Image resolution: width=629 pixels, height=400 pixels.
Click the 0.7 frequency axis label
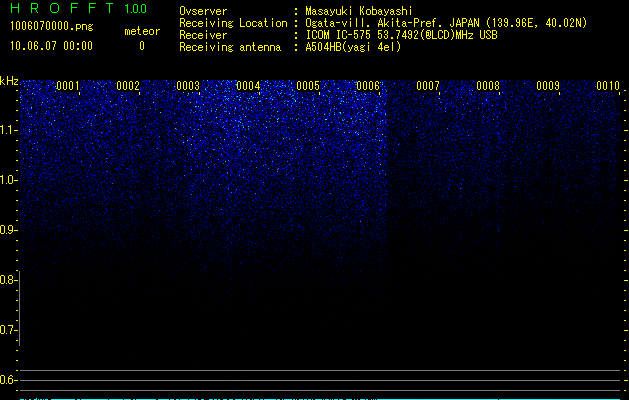coord(9,330)
